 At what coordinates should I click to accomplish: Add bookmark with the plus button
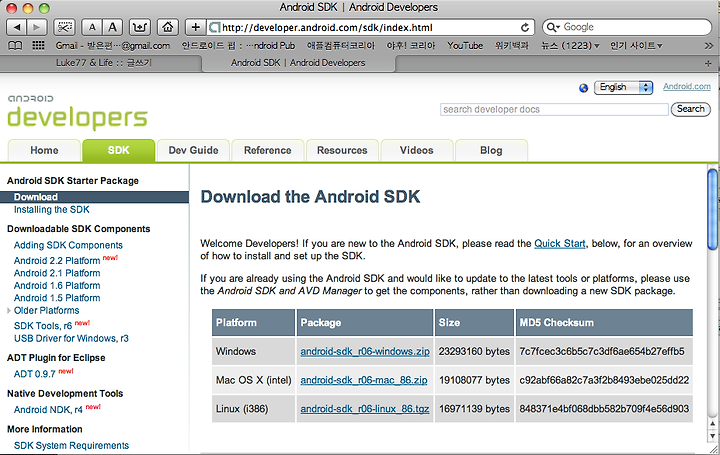pyautogui.click(x=196, y=28)
